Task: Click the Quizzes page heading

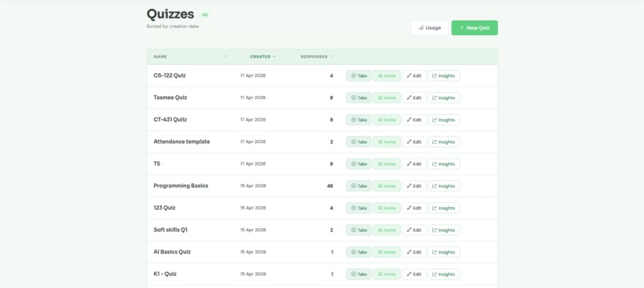Action: pyautogui.click(x=170, y=14)
